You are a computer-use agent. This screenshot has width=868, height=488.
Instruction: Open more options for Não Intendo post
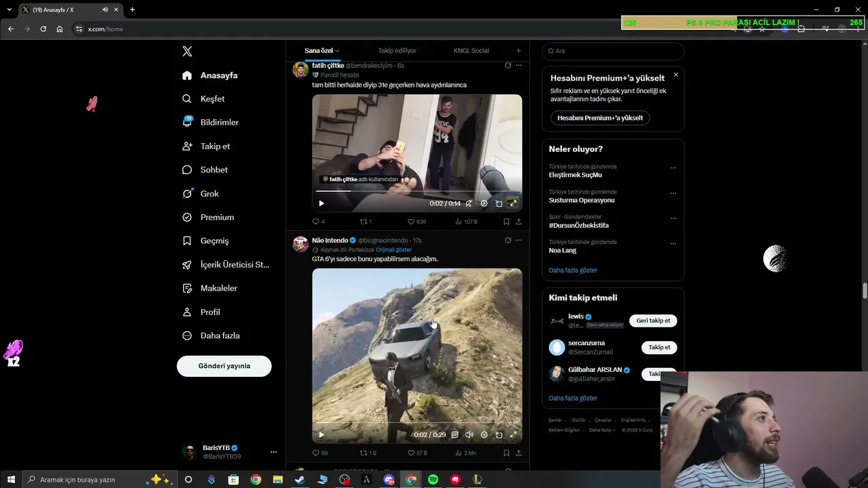519,240
